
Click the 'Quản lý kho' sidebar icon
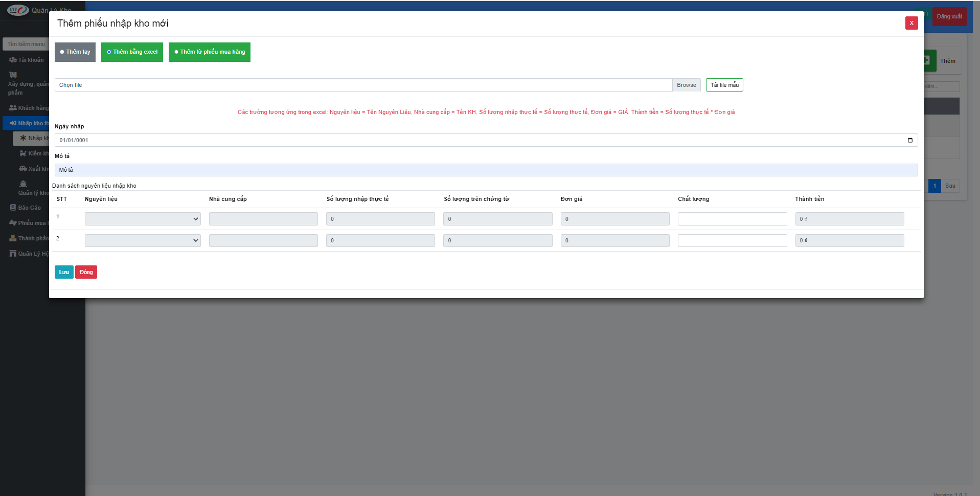[23, 184]
